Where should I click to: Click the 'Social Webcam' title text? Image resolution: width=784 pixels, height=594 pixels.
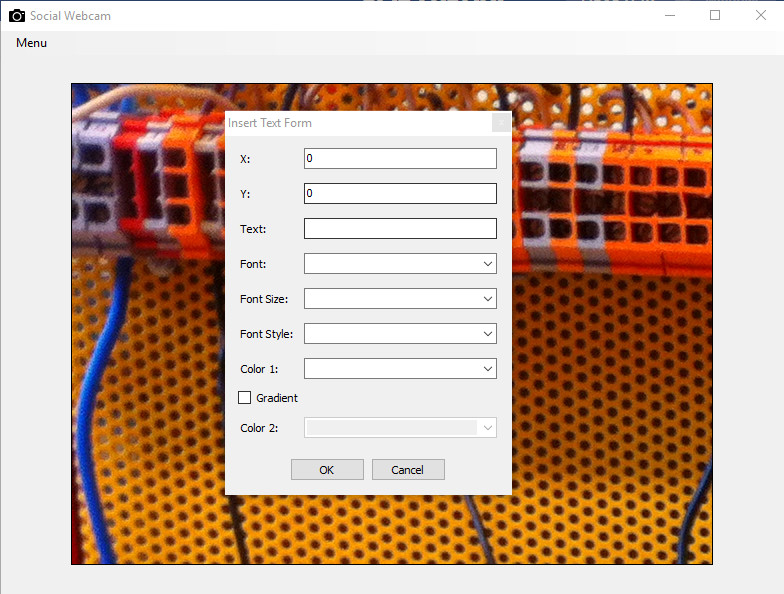click(70, 16)
